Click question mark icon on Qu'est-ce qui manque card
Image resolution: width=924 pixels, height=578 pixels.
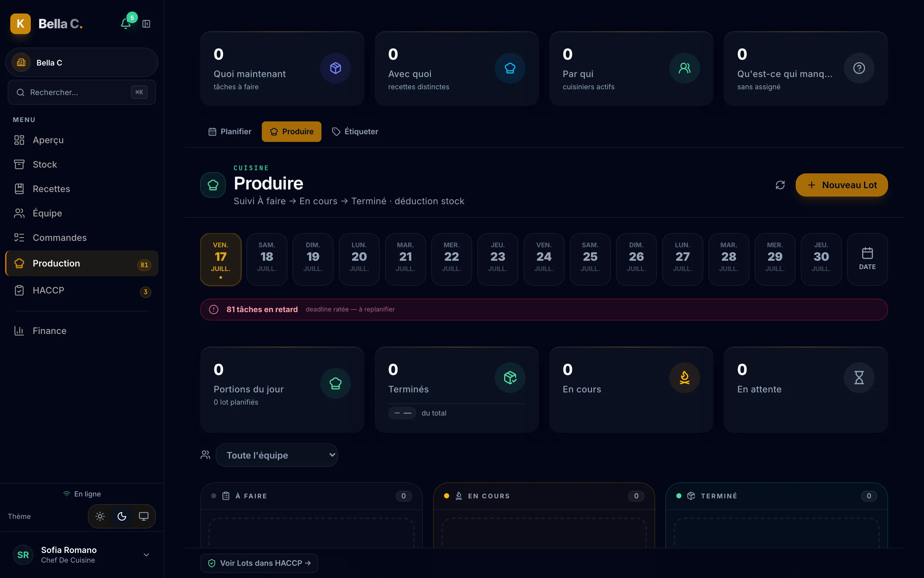[859, 68]
